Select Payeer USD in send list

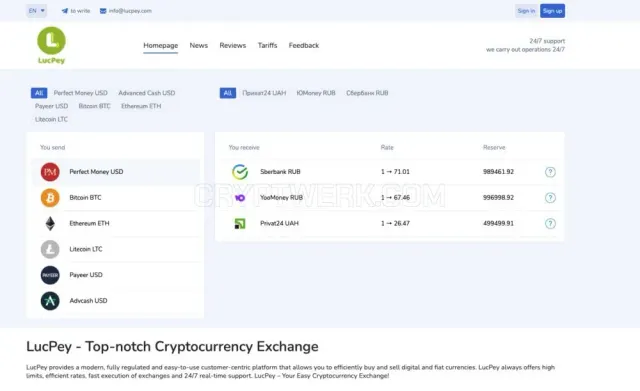point(116,275)
